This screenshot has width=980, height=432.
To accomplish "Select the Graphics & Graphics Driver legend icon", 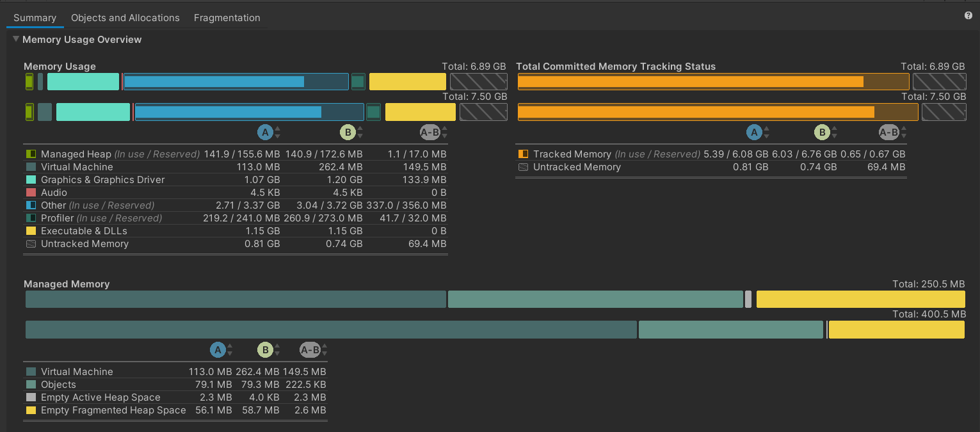I will 29,179.
